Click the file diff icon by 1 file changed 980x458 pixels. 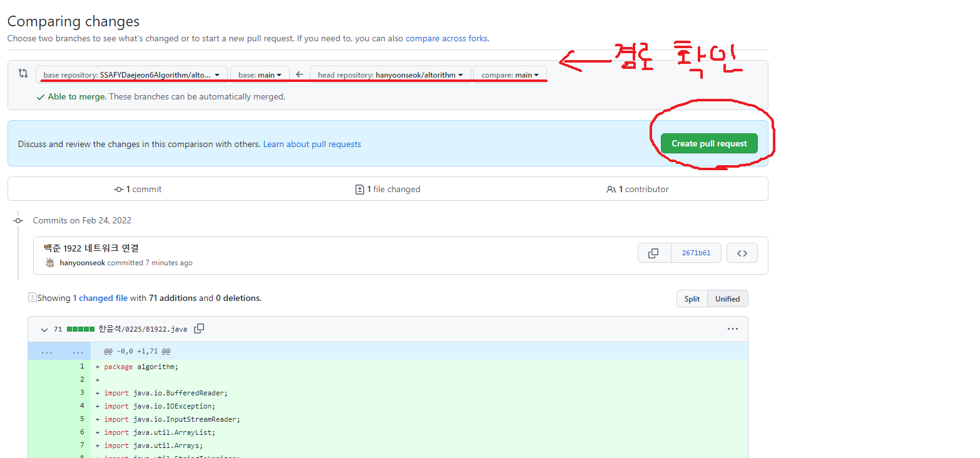pos(359,189)
